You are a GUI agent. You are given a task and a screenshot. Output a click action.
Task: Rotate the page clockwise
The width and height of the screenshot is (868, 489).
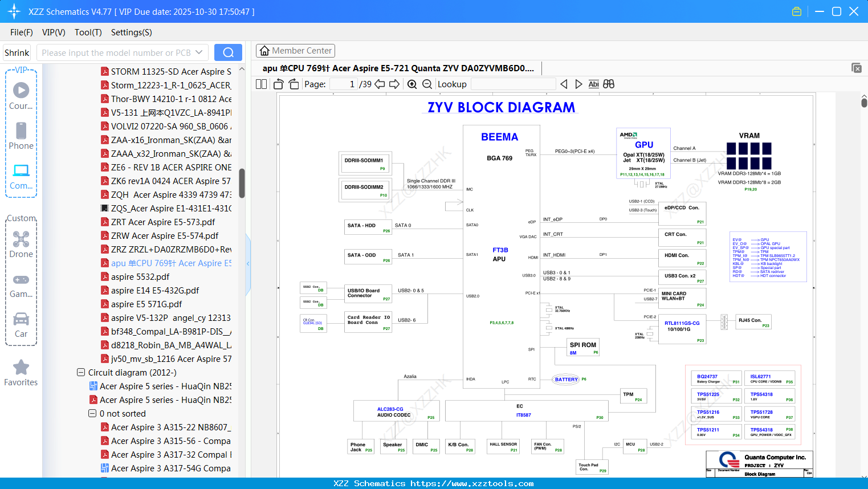click(294, 84)
